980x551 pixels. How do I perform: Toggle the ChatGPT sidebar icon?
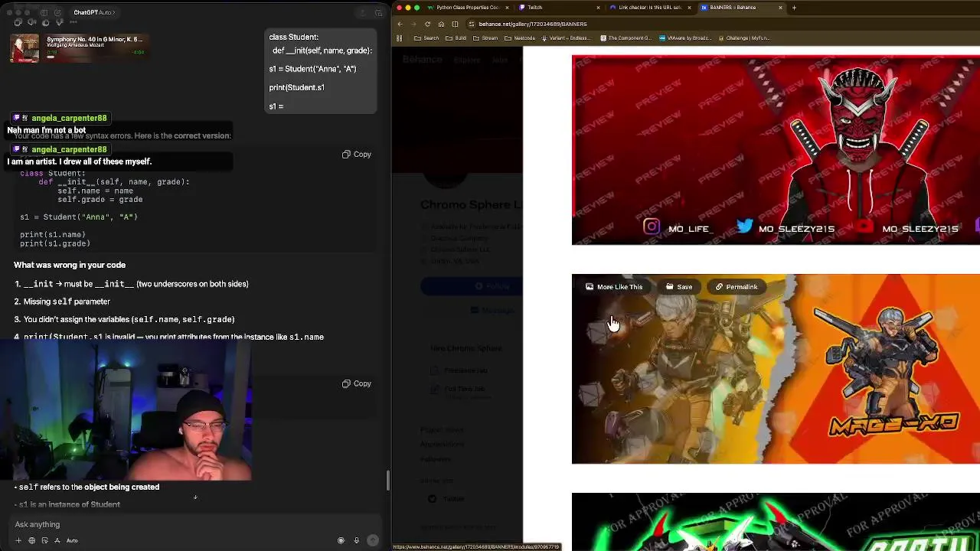pyautogui.click(x=44, y=12)
